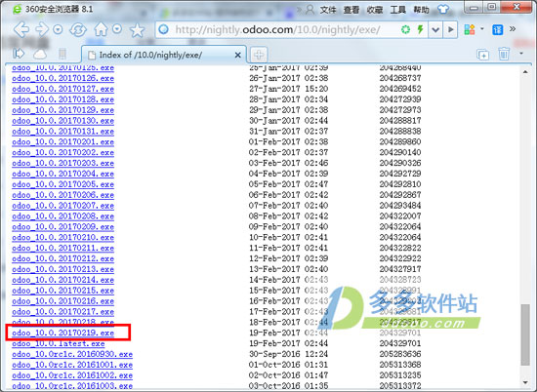Image resolution: width=537 pixels, height=392 pixels.
Task: Expand the dropdown beside the home button
Action: point(117,29)
